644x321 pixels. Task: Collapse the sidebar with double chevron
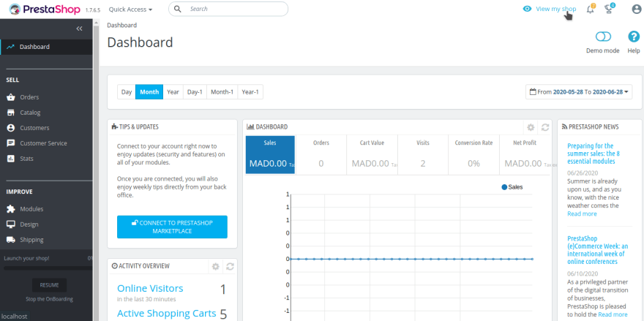80,29
